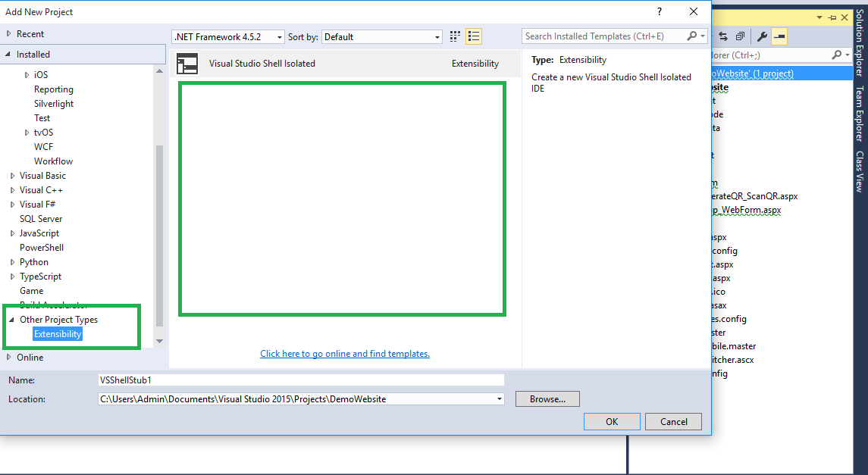Click the Collapse All icon in Solution Explorer
This screenshot has width=868, height=475.
[741, 35]
